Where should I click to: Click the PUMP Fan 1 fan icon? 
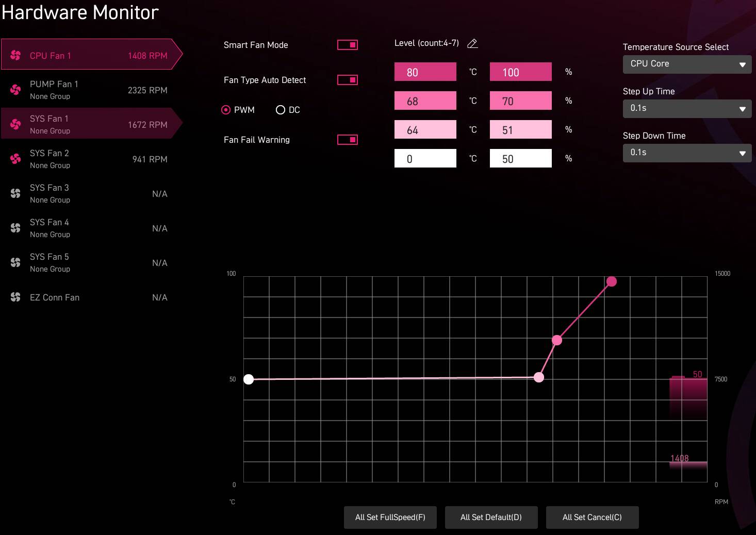coord(15,90)
